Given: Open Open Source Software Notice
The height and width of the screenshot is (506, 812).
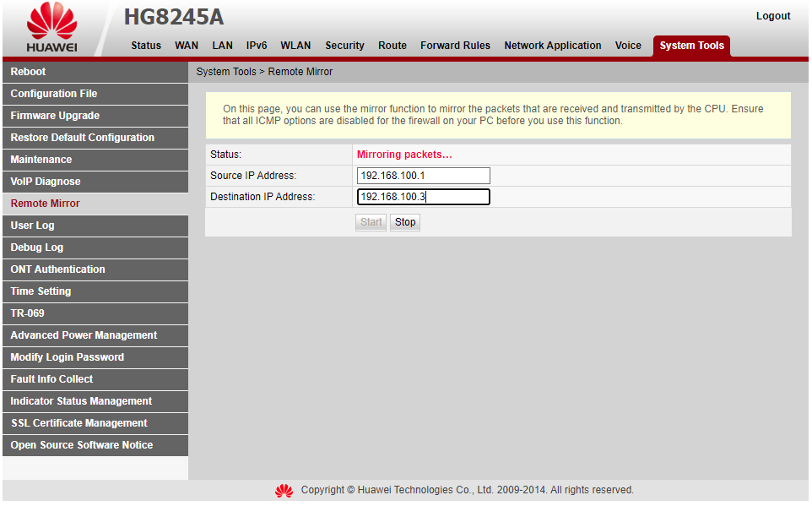Looking at the screenshot, I should pyautogui.click(x=95, y=445).
